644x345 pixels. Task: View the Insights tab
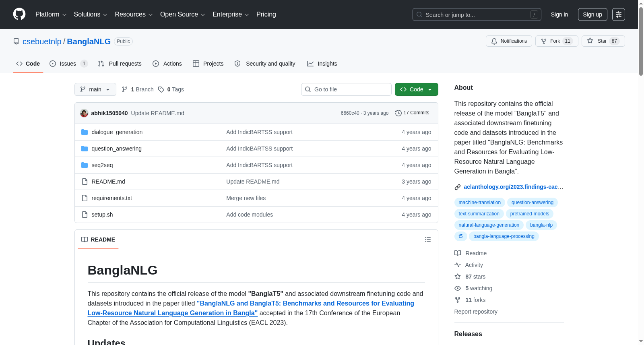tap(322, 64)
